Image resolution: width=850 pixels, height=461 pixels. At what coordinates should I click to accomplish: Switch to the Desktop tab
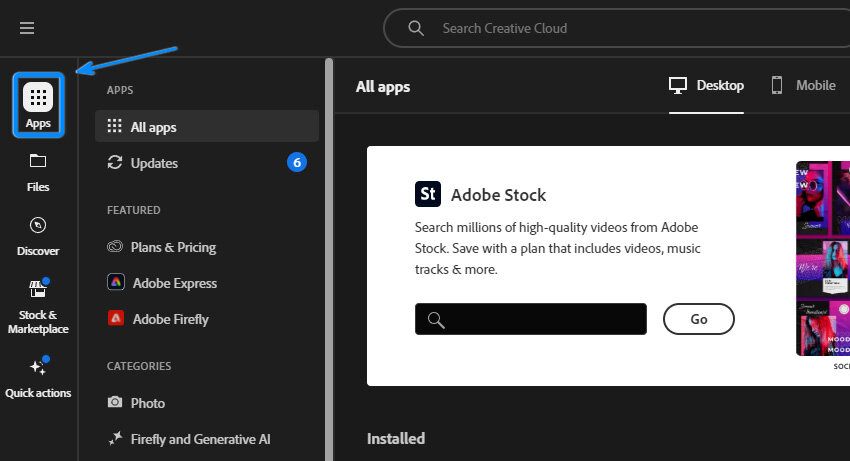click(706, 86)
